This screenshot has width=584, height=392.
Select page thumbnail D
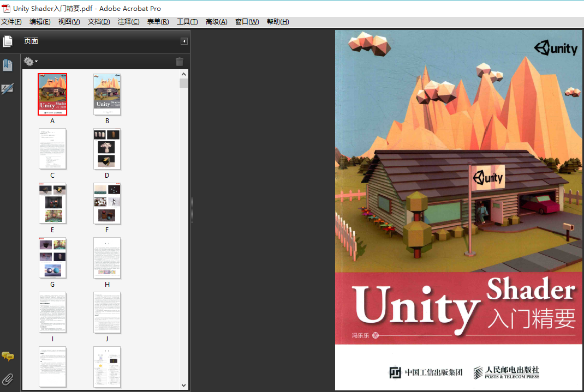point(108,149)
